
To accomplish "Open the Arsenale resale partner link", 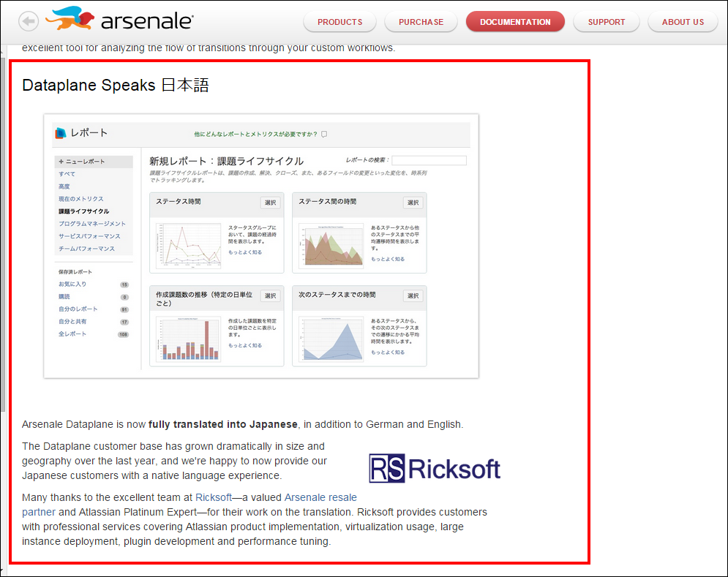I will [320, 497].
